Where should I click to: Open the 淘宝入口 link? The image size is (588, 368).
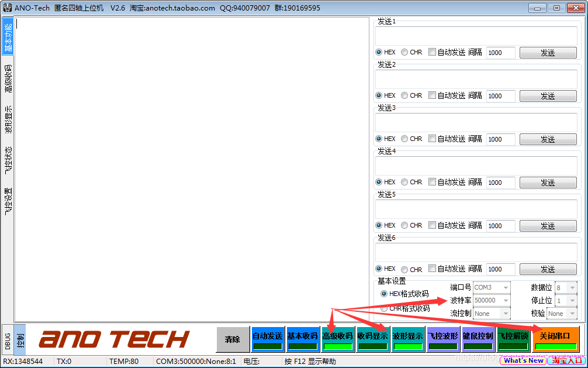pyautogui.click(x=566, y=360)
